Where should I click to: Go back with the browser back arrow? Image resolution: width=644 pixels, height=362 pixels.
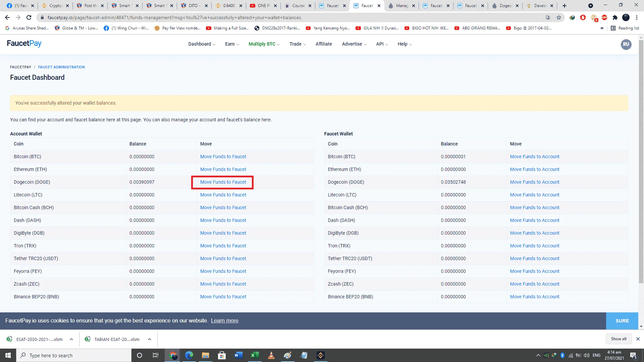pos(7,17)
